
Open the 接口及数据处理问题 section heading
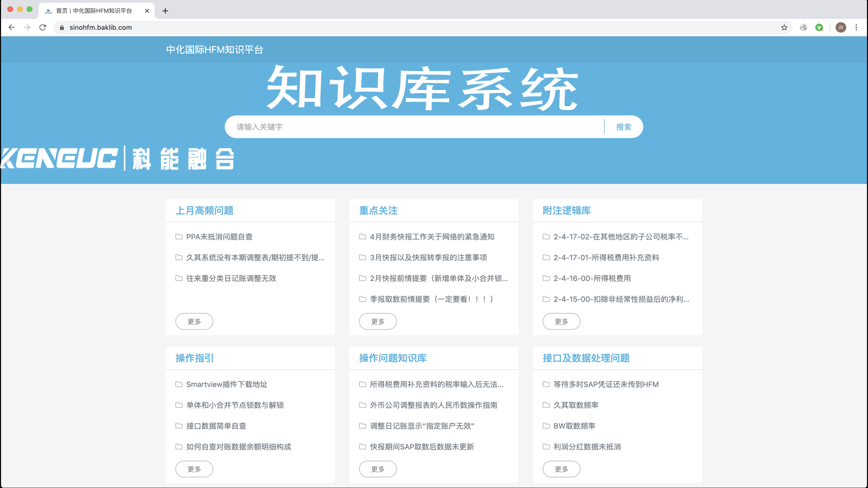pyautogui.click(x=586, y=358)
